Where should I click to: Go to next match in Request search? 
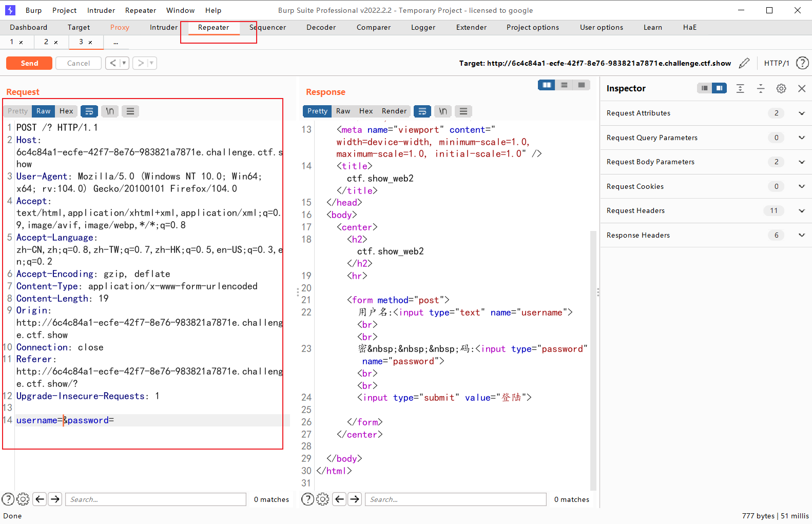55,499
